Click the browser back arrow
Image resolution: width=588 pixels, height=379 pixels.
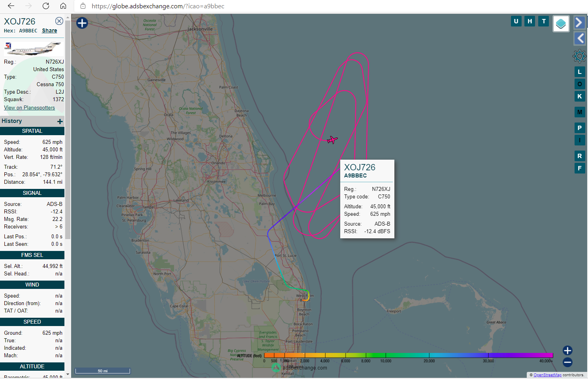[11, 6]
